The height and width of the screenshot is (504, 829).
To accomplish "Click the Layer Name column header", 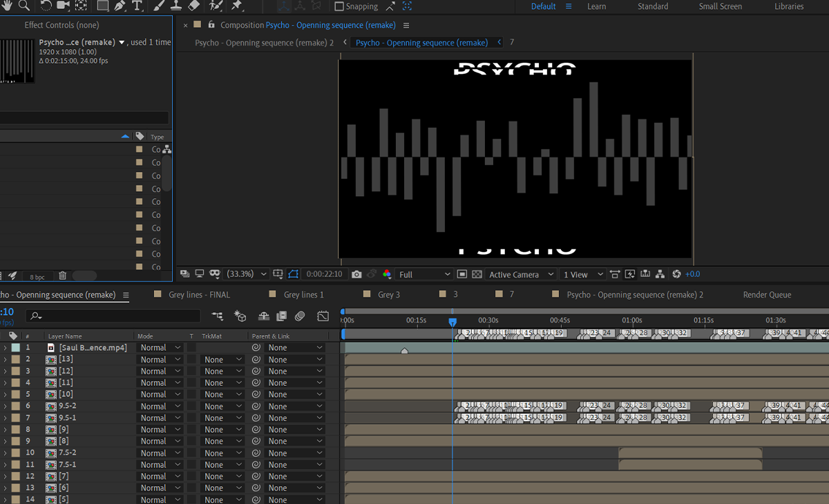I will (x=66, y=336).
